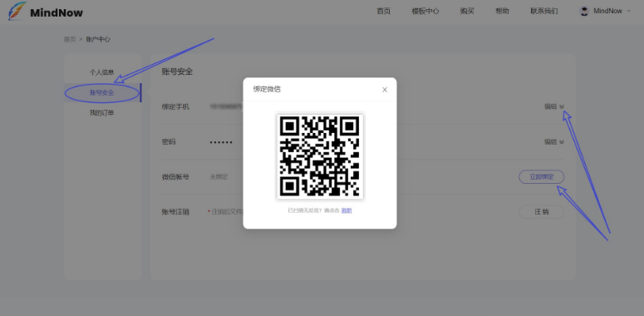644x316 pixels.
Task: Expand 编辑 for 密码 row
Action: pyautogui.click(x=554, y=141)
